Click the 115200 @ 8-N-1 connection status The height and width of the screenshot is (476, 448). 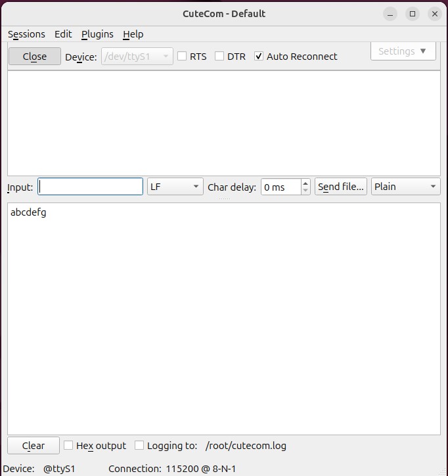(x=201, y=469)
